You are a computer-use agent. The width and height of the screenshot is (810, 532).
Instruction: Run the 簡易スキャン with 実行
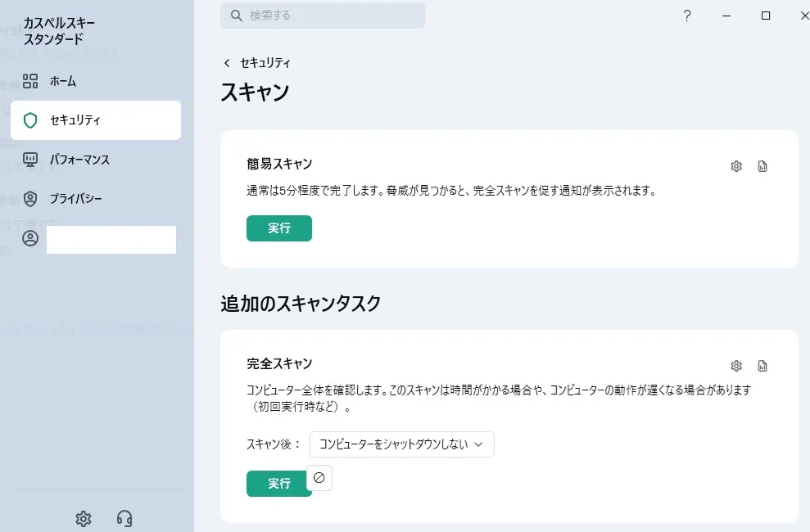pyautogui.click(x=279, y=228)
